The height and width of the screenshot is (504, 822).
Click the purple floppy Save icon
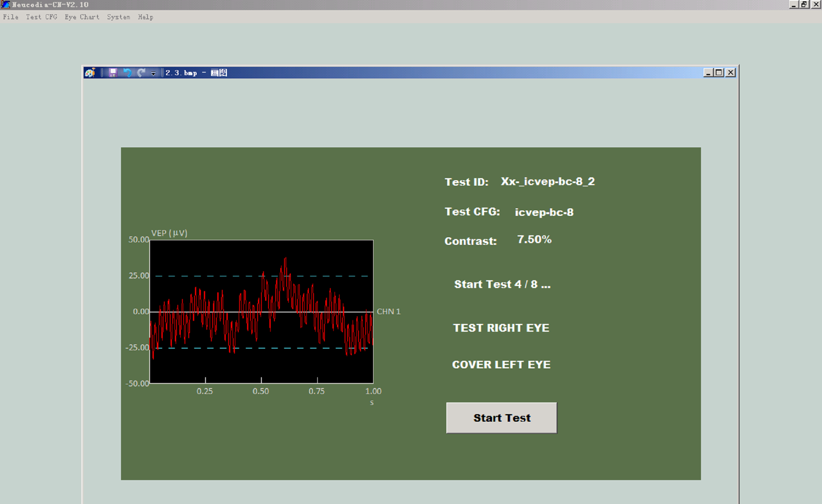(113, 73)
